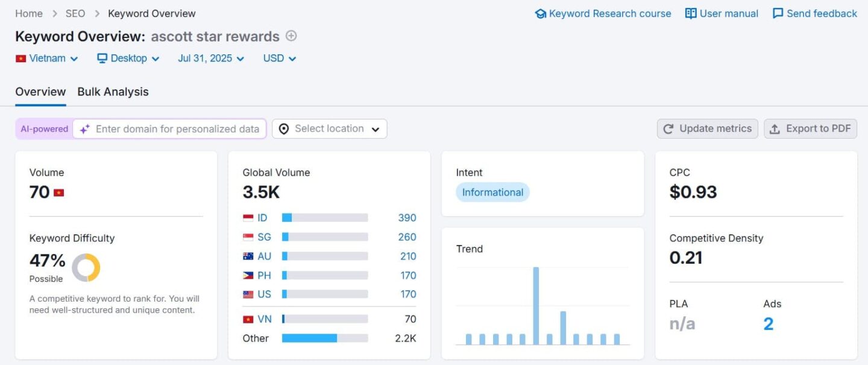Click the Enter domain input field
The image size is (868, 365).
177,129
